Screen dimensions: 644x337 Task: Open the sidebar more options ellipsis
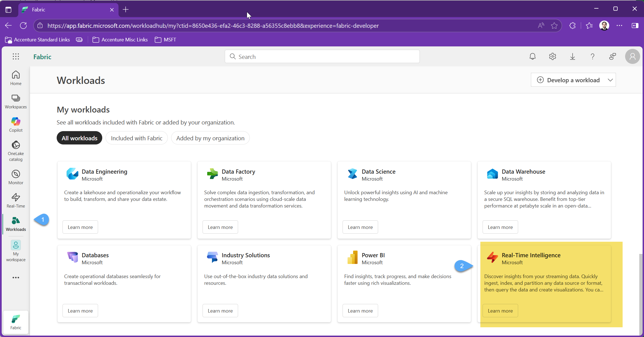[16, 278]
